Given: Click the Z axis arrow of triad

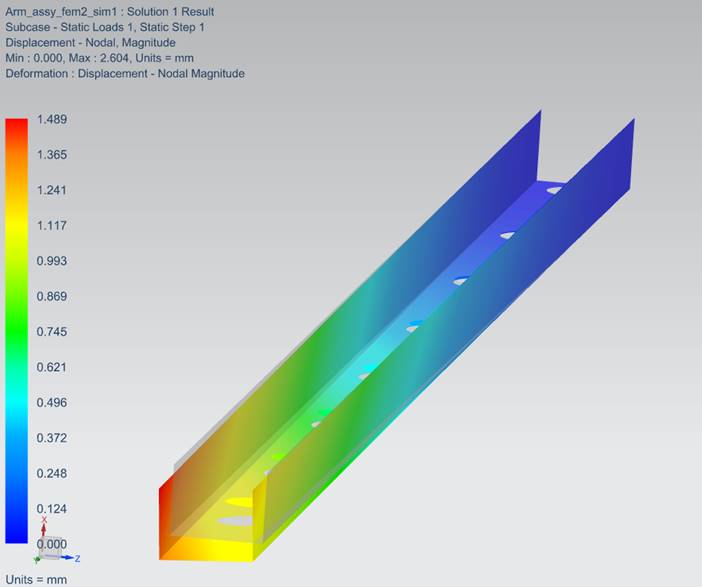Looking at the screenshot, I should point(68,558).
